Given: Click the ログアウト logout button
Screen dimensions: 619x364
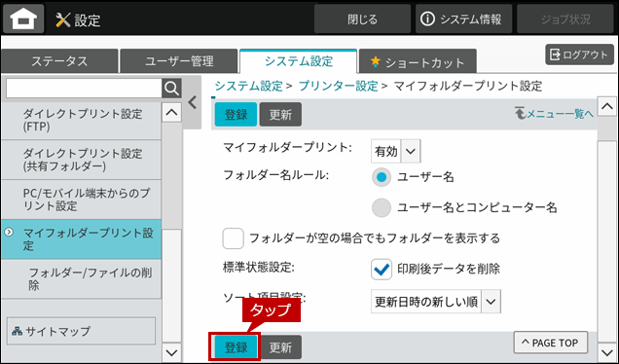Looking at the screenshot, I should coord(579,55).
